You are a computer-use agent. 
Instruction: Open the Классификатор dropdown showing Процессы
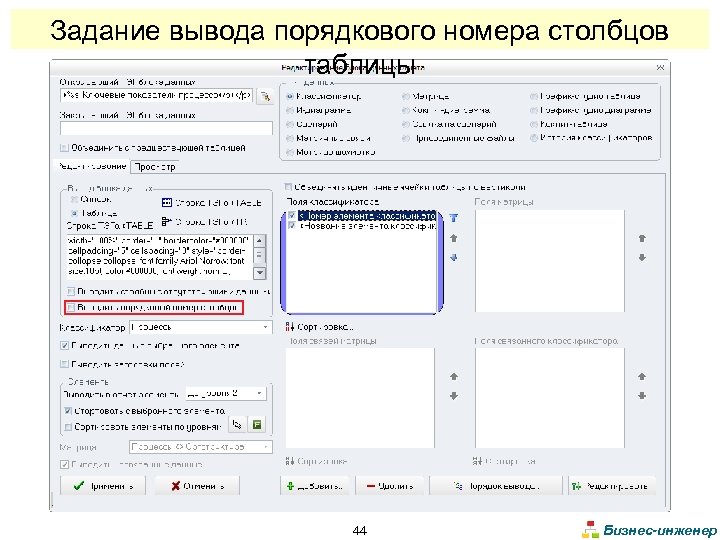tap(201, 327)
